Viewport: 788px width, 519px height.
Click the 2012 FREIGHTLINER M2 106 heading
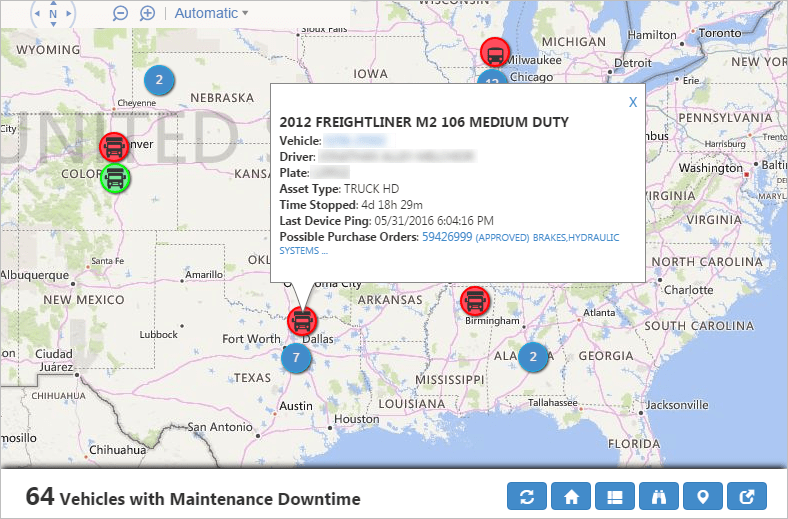click(x=424, y=122)
